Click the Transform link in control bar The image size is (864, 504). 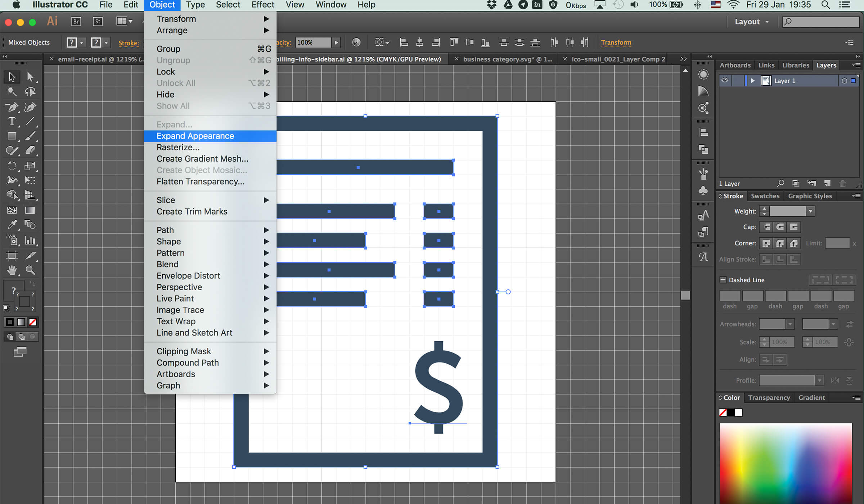[616, 42]
